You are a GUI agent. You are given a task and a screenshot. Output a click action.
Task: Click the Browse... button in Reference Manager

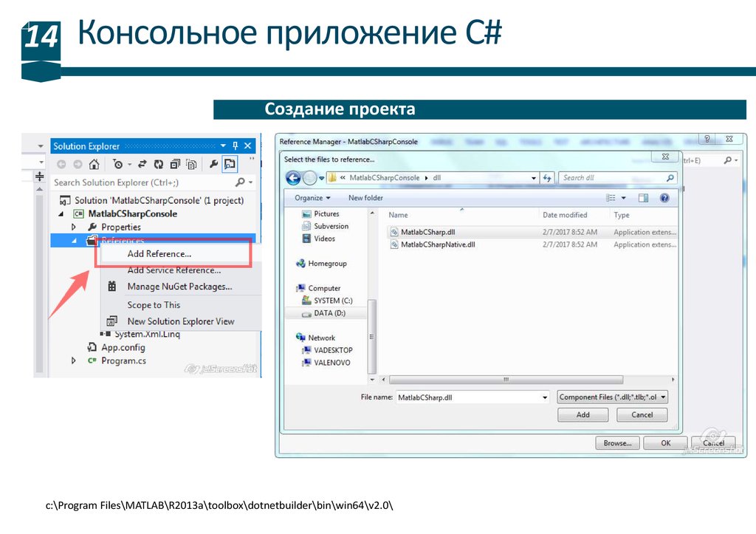coord(617,443)
